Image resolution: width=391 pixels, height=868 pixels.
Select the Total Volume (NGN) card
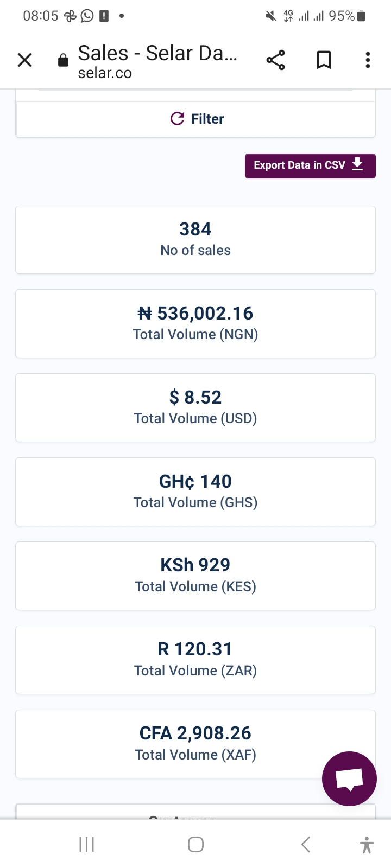click(x=195, y=324)
